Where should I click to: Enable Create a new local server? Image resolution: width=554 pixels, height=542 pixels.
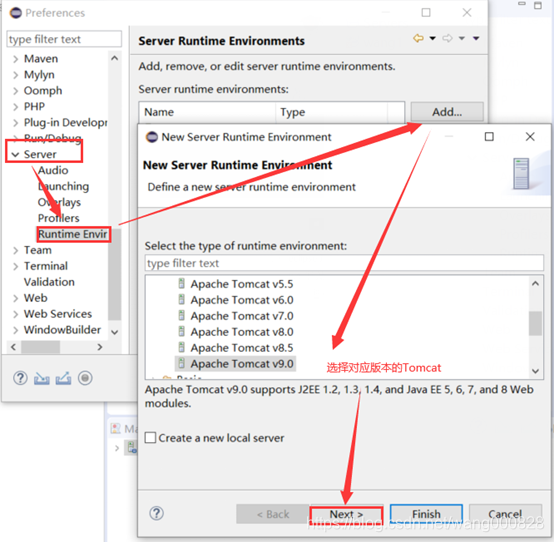point(150,437)
